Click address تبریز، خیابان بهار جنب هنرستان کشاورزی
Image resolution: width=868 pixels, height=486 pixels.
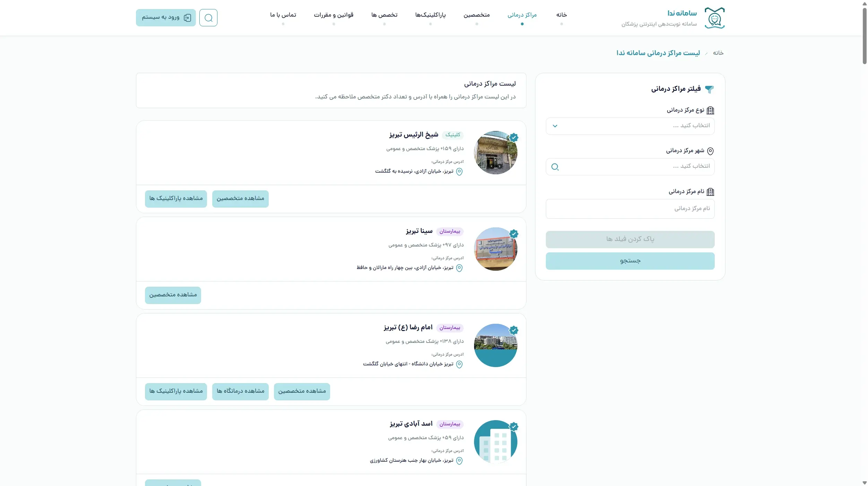click(x=412, y=460)
